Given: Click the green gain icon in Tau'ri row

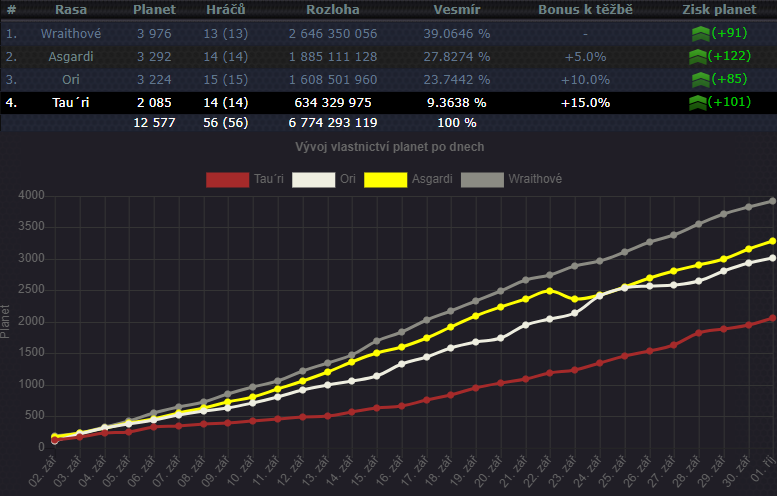Looking at the screenshot, I should (x=699, y=102).
